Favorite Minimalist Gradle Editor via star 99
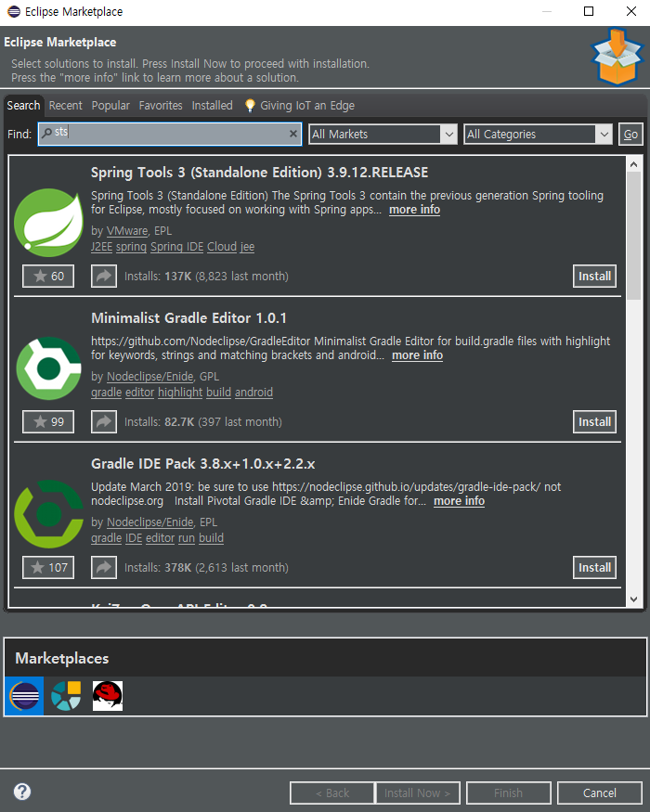Screen dimensions: 650x812 pyautogui.click(x=48, y=421)
